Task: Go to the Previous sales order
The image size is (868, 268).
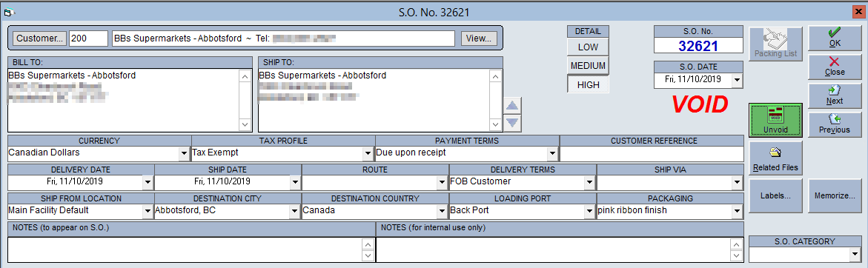Action: (834, 124)
